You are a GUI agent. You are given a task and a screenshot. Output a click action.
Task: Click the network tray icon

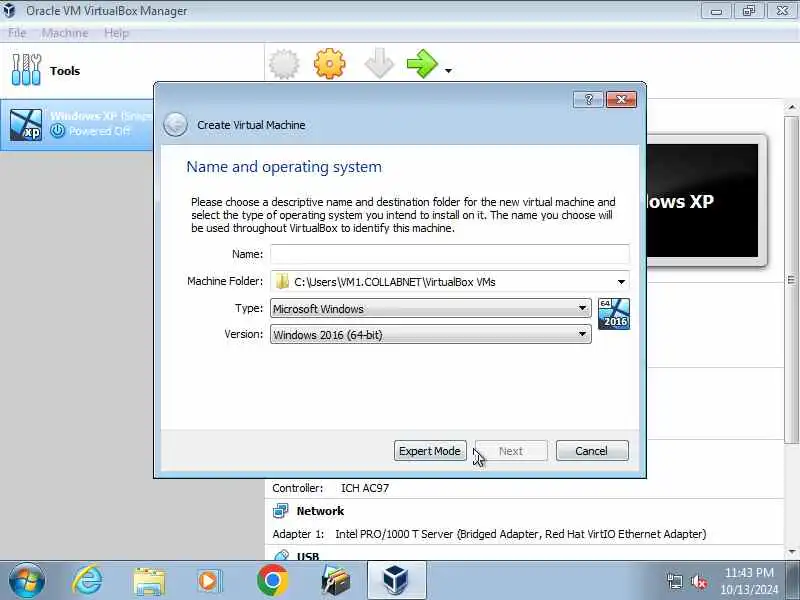675,581
